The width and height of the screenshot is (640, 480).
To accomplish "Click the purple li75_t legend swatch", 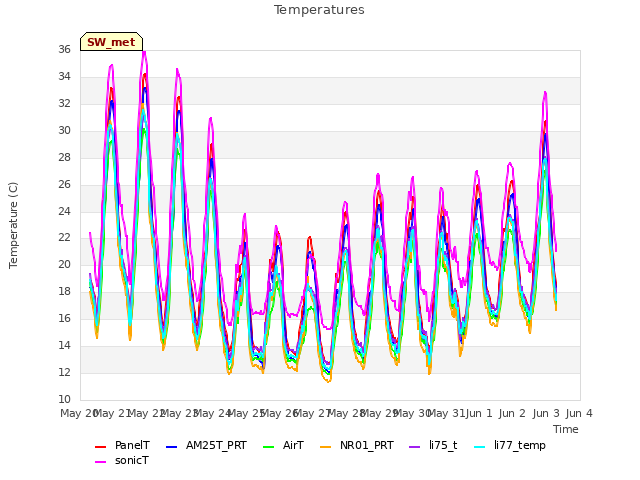I will pyautogui.click(x=414, y=447).
